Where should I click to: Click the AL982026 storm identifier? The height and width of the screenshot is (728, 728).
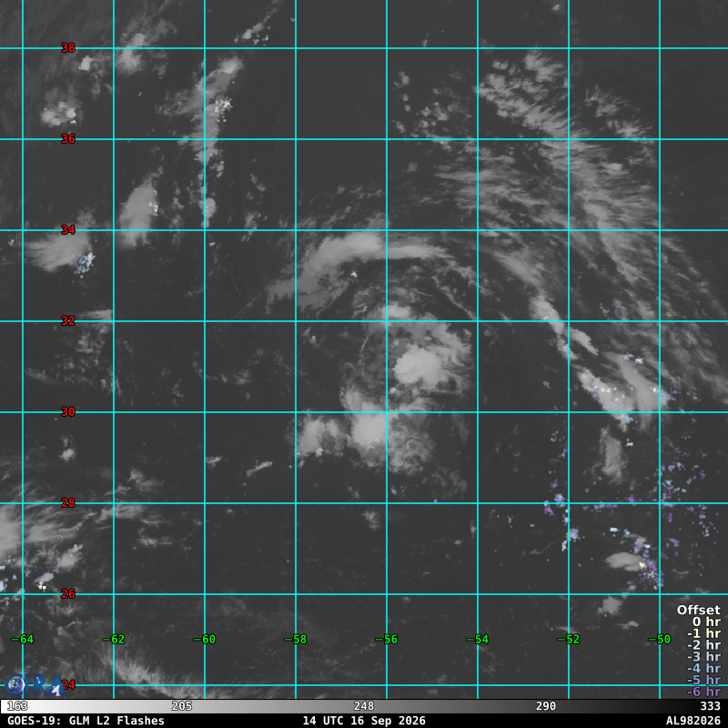(693, 721)
